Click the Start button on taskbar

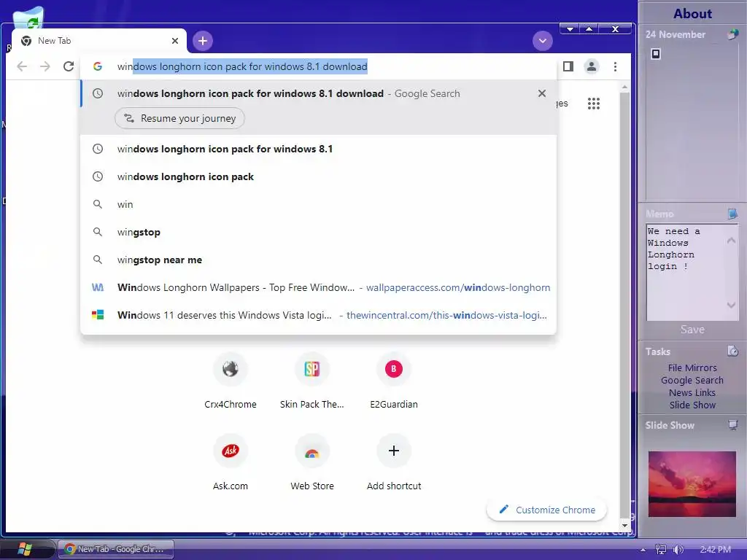pyautogui.click(x=25, y=549)
